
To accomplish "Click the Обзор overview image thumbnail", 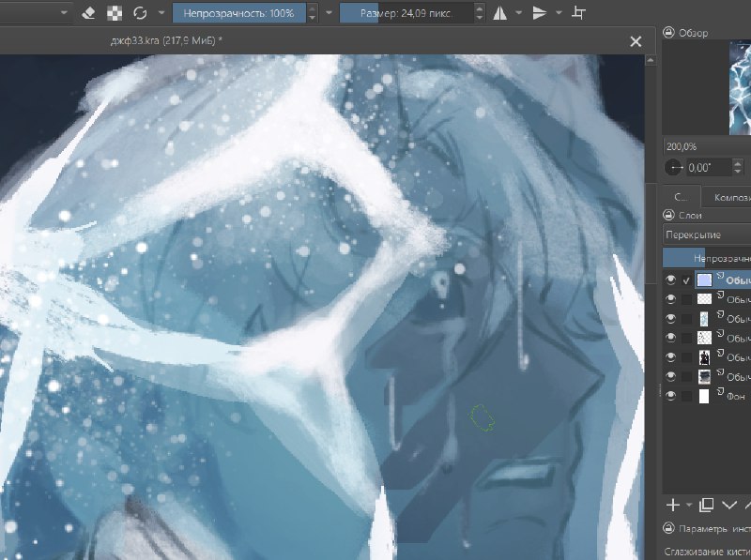I will click(x=740, y=88).
